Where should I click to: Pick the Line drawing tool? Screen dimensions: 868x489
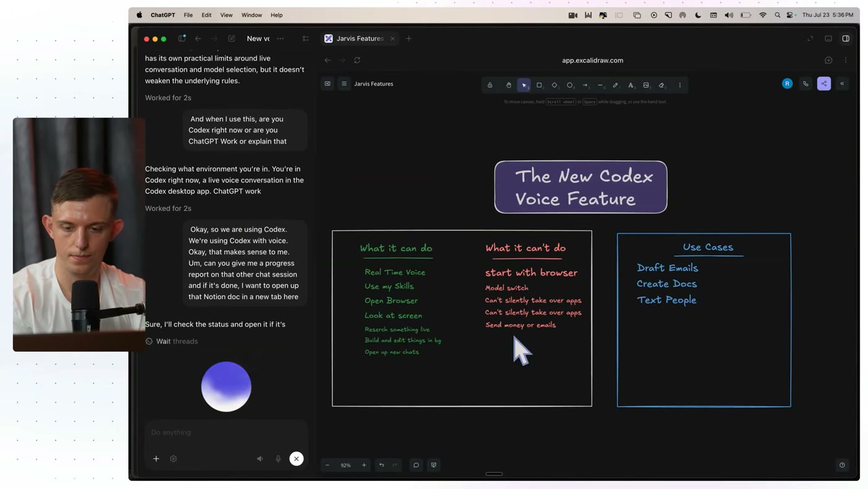600,85
